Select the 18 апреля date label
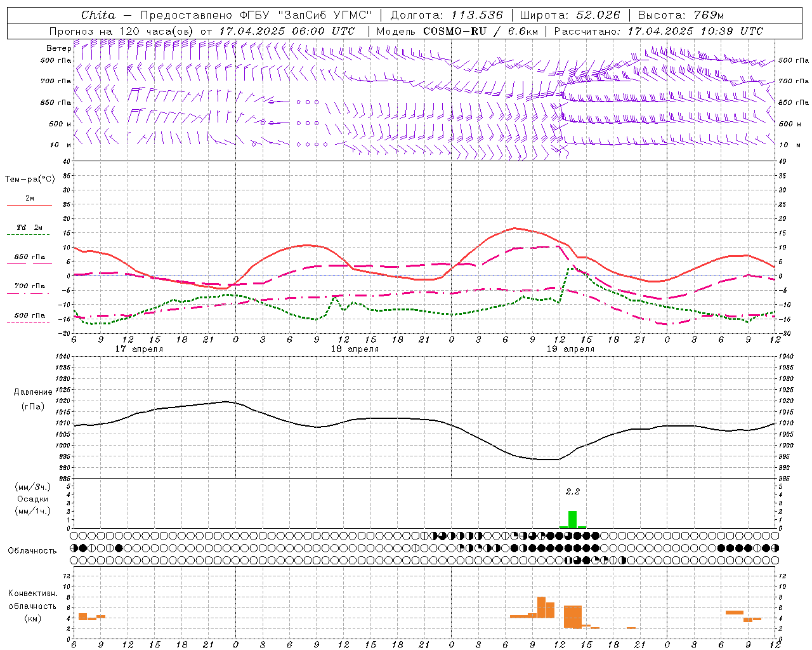The image size is (812, 650). pyautogui.click(x=355, y=349)
